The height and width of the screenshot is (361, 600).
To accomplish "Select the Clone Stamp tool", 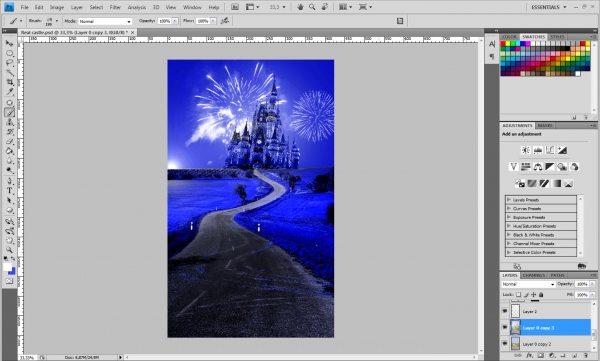I will coord(10,122).
